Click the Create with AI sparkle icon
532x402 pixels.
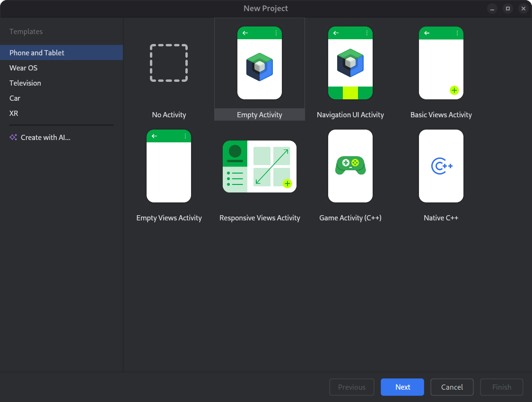coord(13,137)
